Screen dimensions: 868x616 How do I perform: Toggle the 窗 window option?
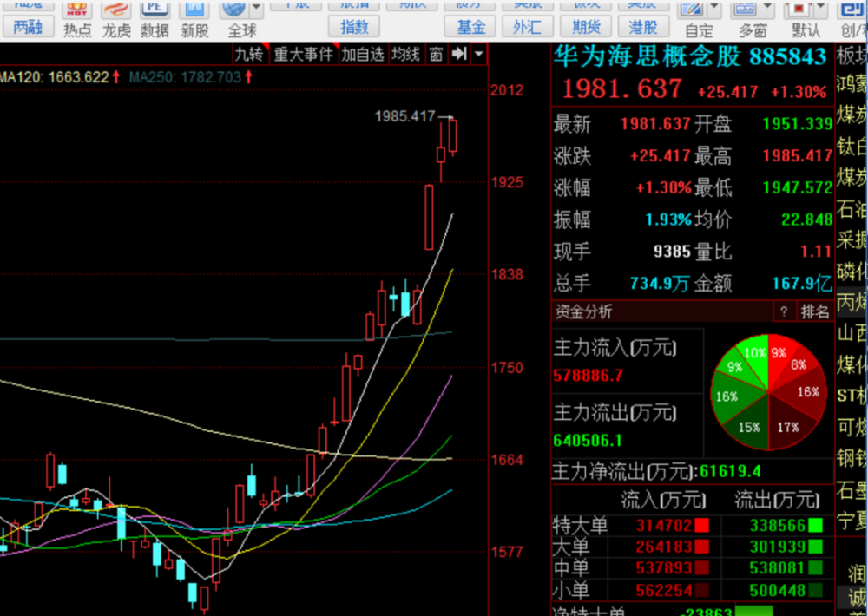point(437,55)
